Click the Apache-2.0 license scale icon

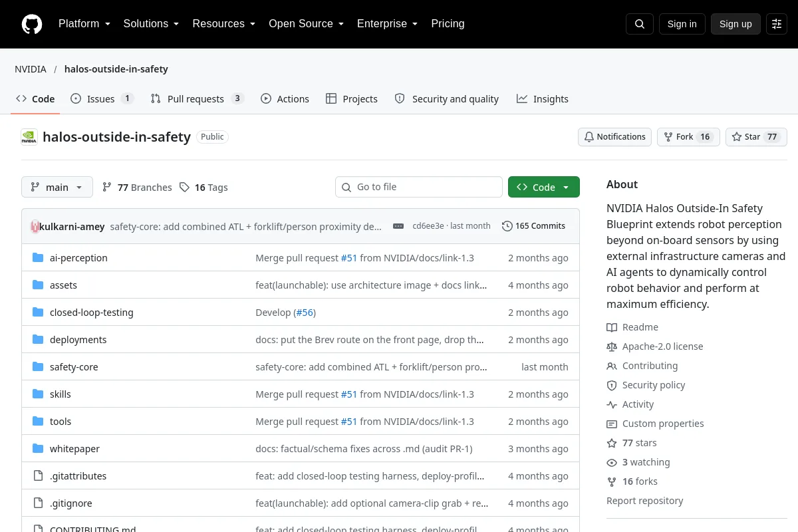click(x=612, y=346)
